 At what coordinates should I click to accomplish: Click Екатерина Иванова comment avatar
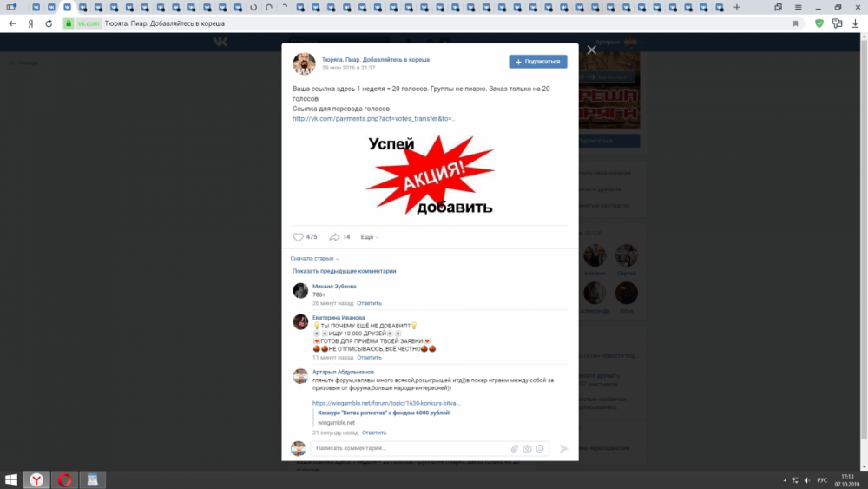(300, 321)
